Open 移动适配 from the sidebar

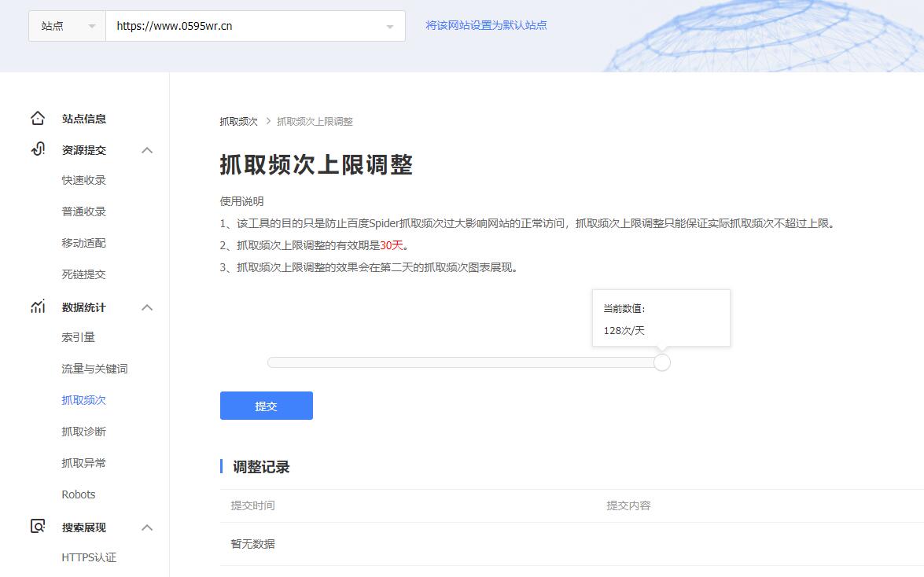82,242
